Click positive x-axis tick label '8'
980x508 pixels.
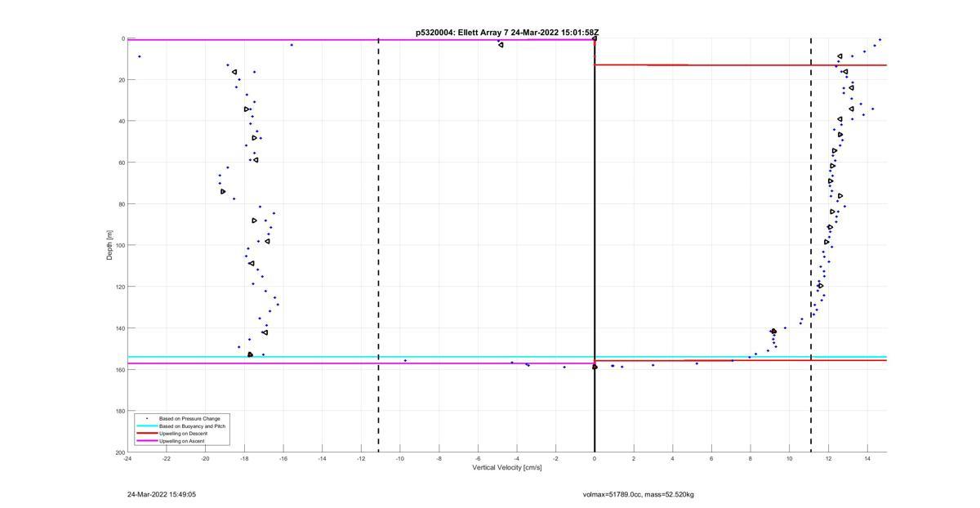point(751,459)
